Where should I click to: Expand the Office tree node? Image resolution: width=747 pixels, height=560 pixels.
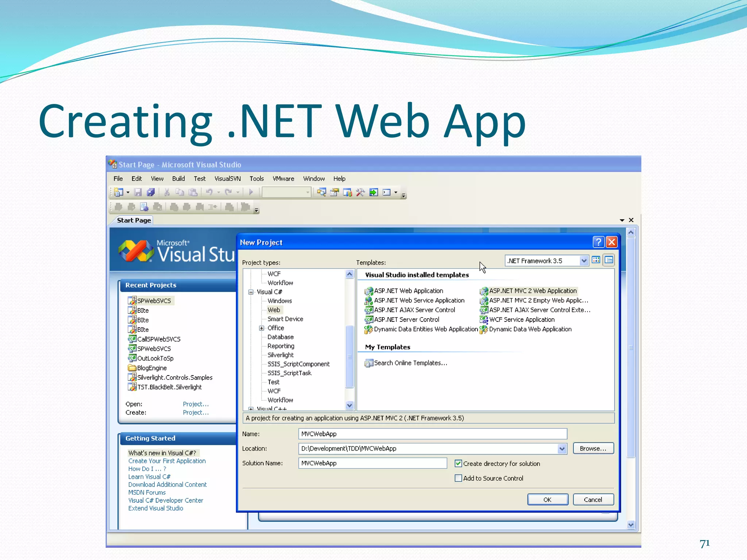pyautogui.click(x=262, y=328)
